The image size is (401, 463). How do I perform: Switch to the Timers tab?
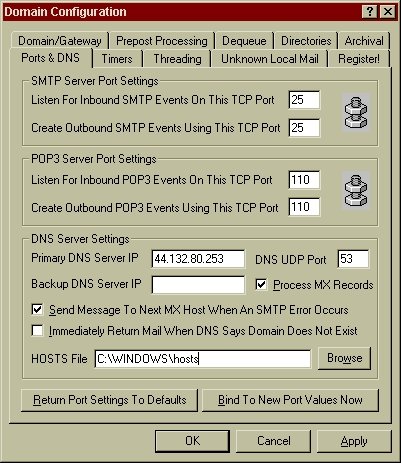click(x=117, y=59)
